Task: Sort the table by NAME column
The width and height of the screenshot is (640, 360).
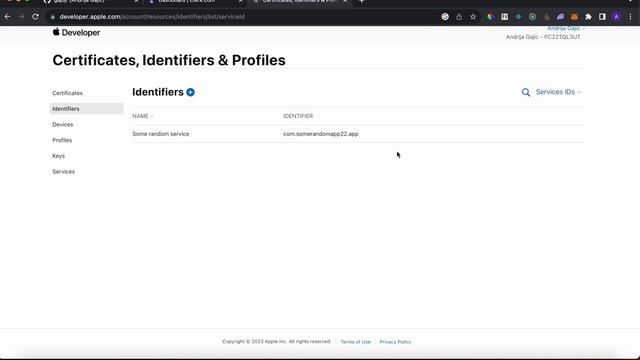Action: pyautogui.click(x=142, y=116)
